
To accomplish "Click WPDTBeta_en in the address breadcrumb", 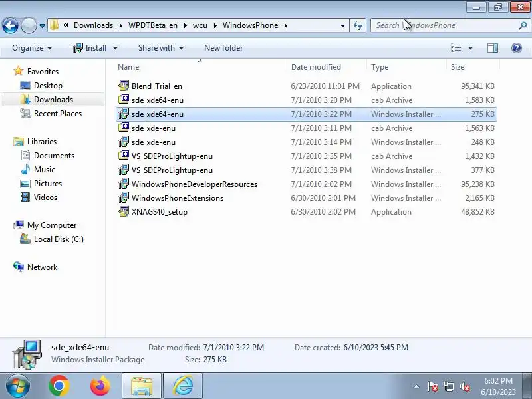I will 153,25.
